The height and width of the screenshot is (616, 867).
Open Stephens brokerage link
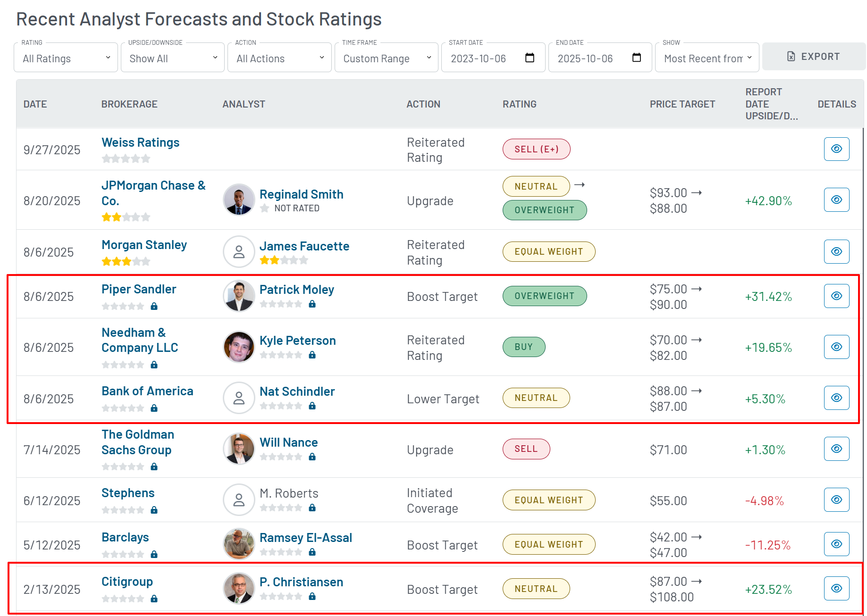tap(128, 493)
